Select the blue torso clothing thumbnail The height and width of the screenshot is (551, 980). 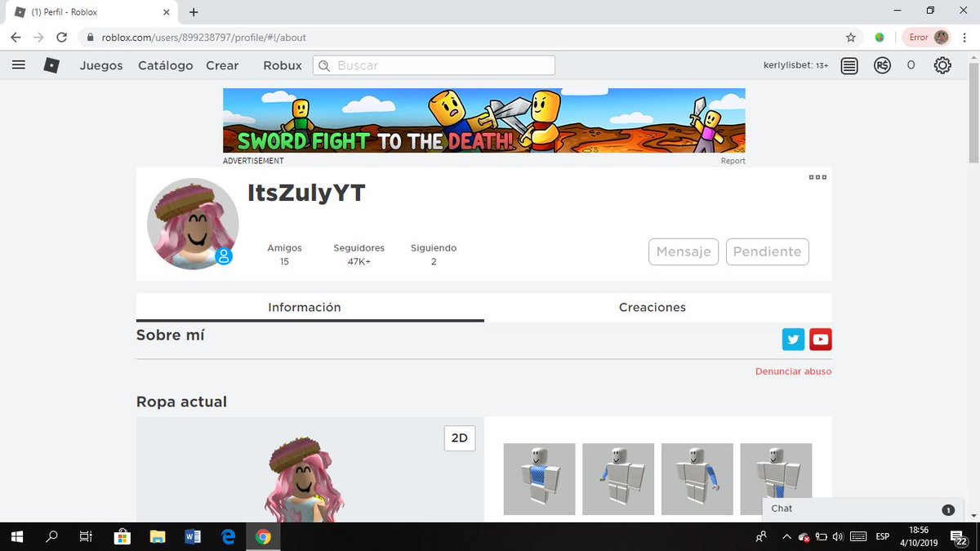point(539,479)
